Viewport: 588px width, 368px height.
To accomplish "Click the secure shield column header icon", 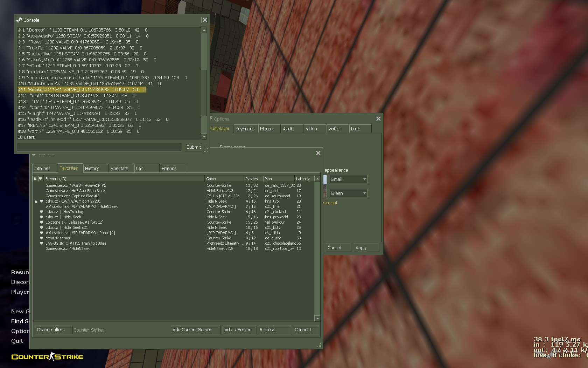I will (40, 179).
